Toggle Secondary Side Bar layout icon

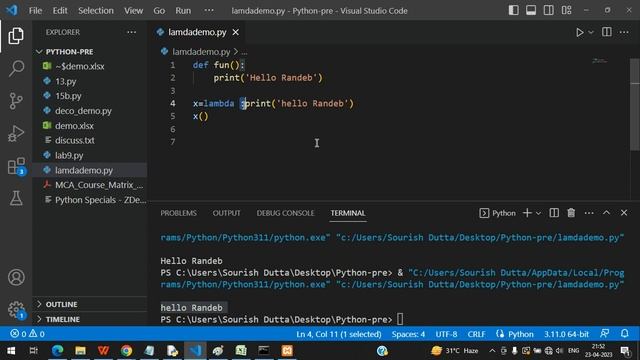click(549, 10)
